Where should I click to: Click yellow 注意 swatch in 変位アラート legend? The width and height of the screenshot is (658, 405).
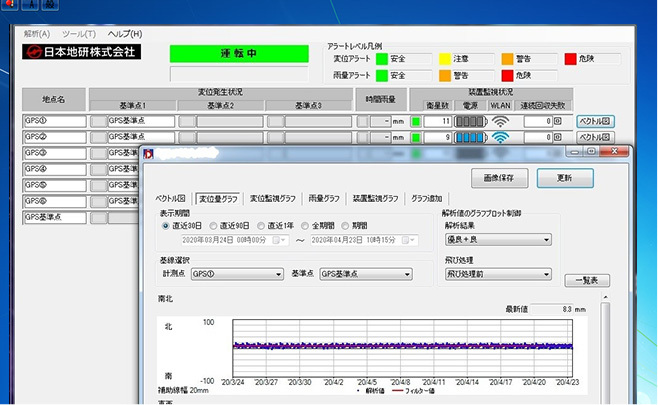(x=445, y=59)
